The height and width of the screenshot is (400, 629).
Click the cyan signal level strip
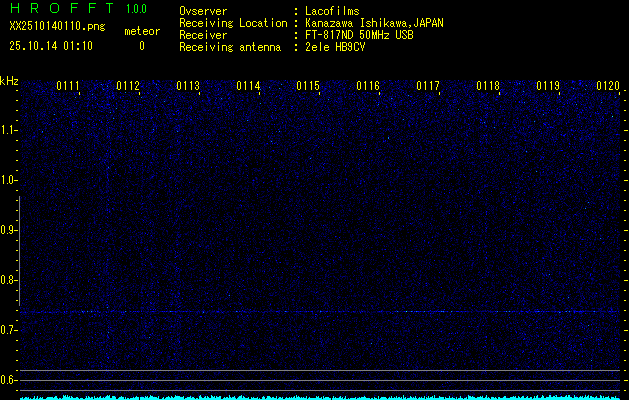[x=320, y=397]
